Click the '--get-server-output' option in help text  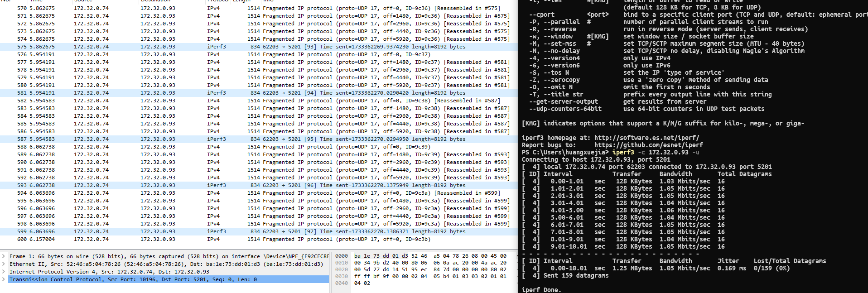563,101
